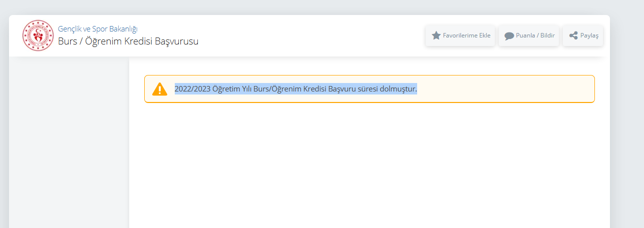Click empty space inside the orange alert box
This screenshot has width=644, height=228.
[x=506, y=89]
